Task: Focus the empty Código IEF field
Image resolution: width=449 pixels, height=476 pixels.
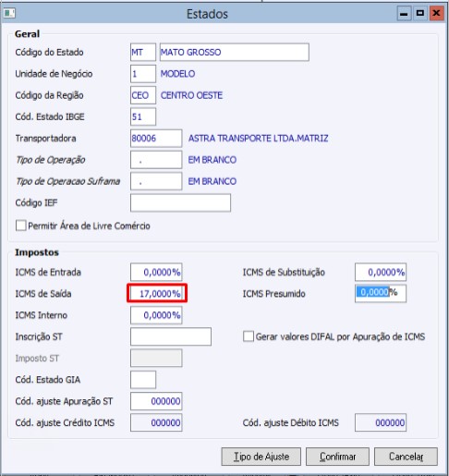Action: pyautogui.click(x=180, y=202)
